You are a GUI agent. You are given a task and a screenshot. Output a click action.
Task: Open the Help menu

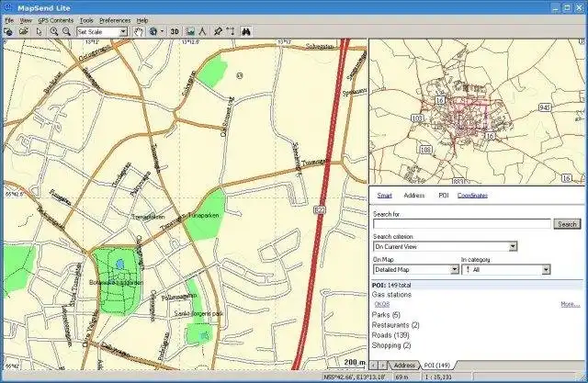(142, 20)
